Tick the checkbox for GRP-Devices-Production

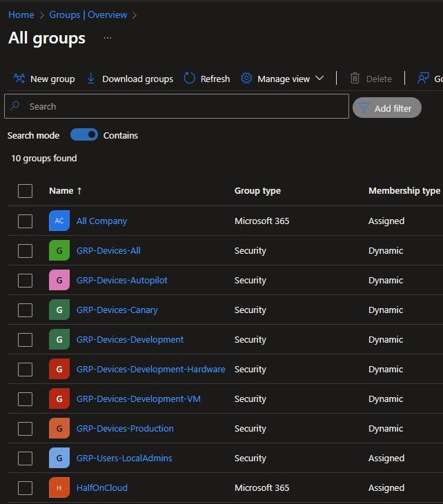tap(26, 428)
